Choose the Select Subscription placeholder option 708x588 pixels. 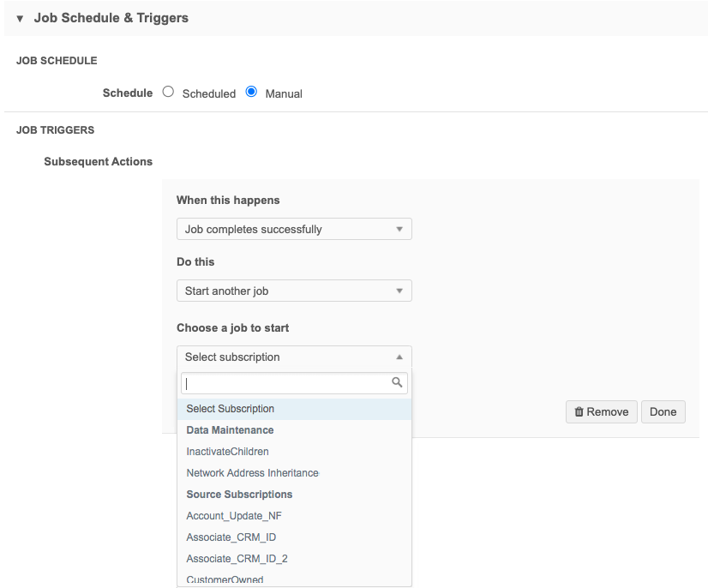(230, 409)
